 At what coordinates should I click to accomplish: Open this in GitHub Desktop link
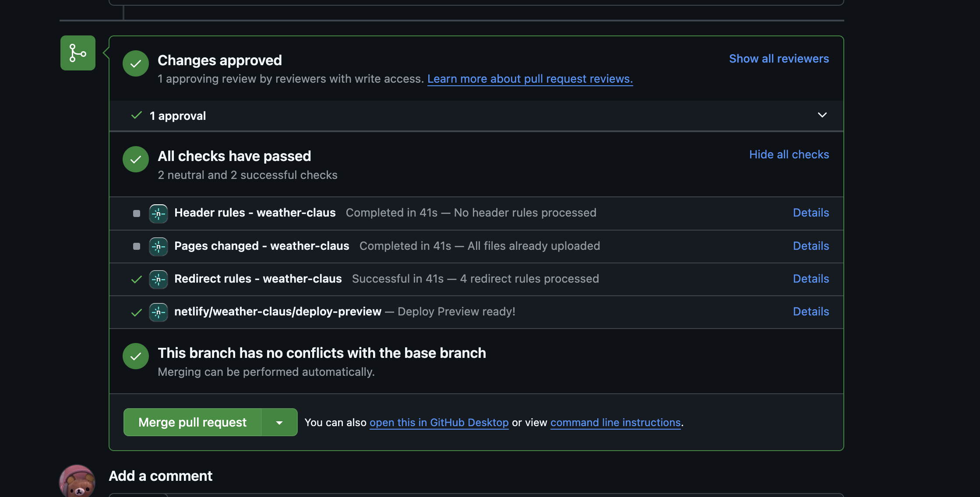point(439,423)
